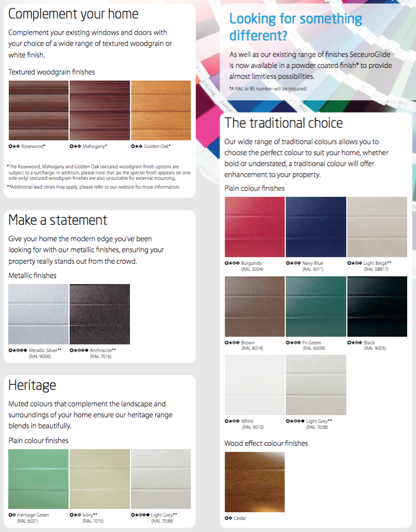This screenshot has width=416, height=532.
Task: Select the Brown RAL 8014 swatch
Action: pos(255,307)
